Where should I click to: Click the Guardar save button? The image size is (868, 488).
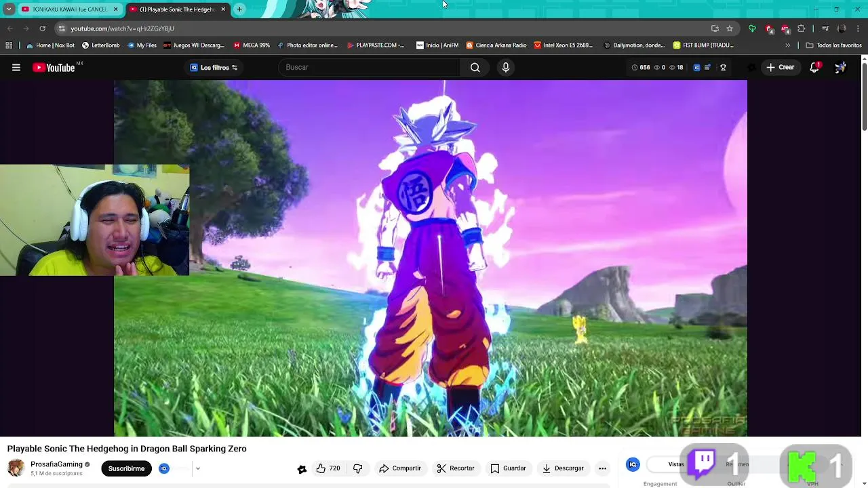[508, 468]
